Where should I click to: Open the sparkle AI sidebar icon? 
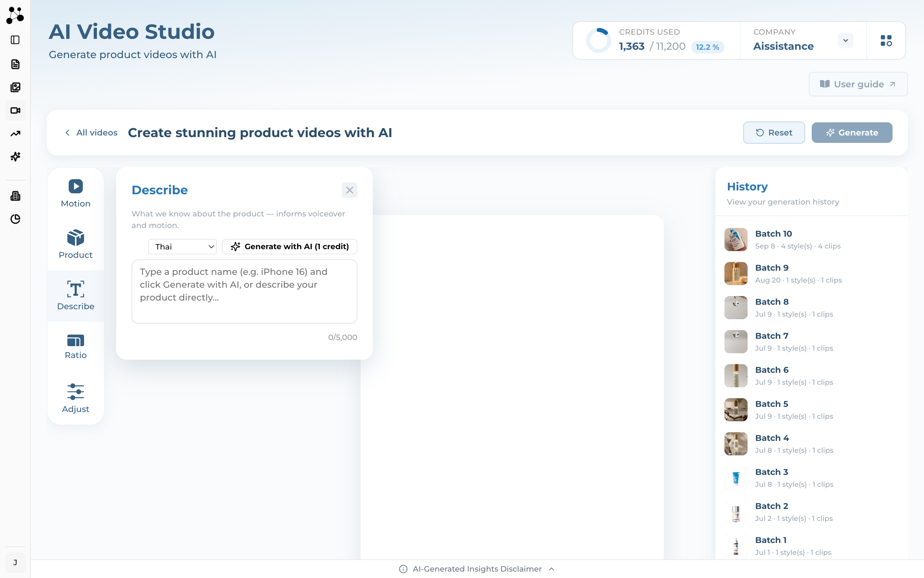[15, 156]
